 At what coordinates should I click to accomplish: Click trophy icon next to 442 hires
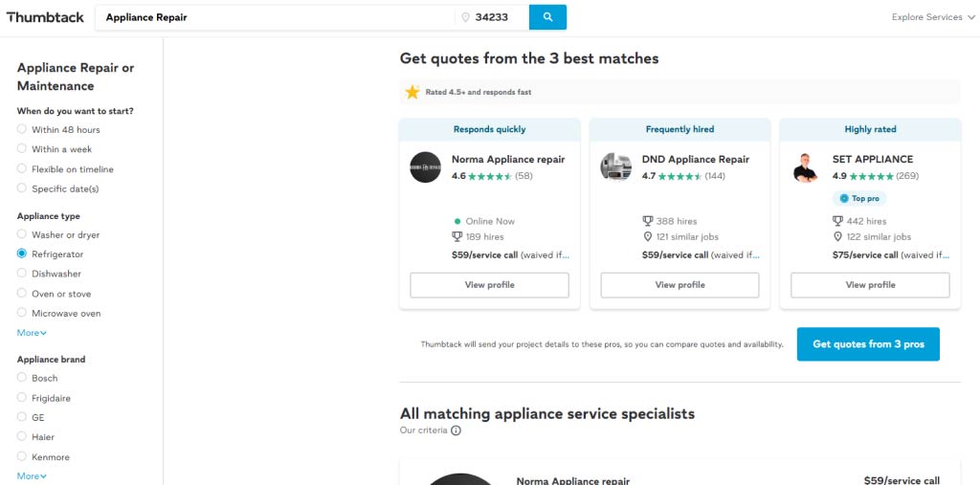pos(837,221)
